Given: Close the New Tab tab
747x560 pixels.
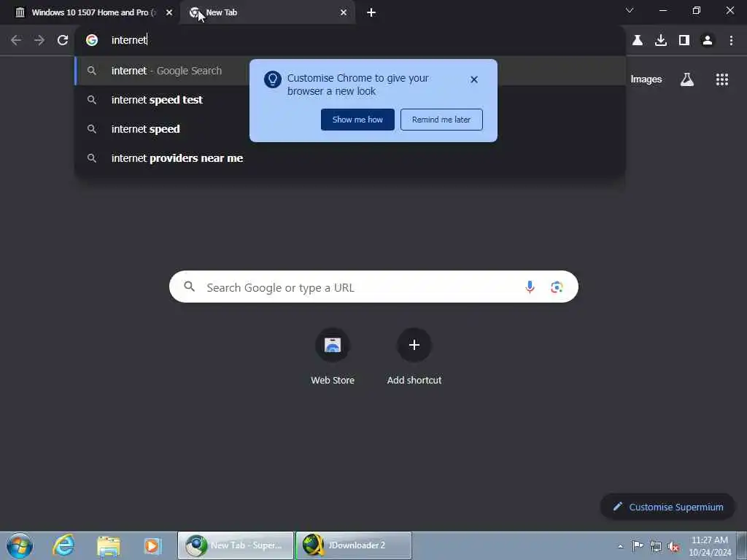Looking at the screenshot, I should point(343,12).
